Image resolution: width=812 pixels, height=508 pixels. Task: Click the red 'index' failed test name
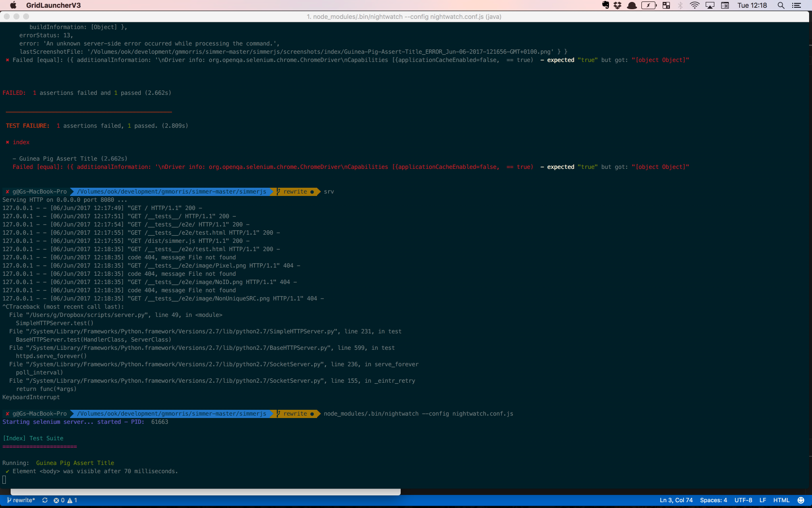pos(21,142)
